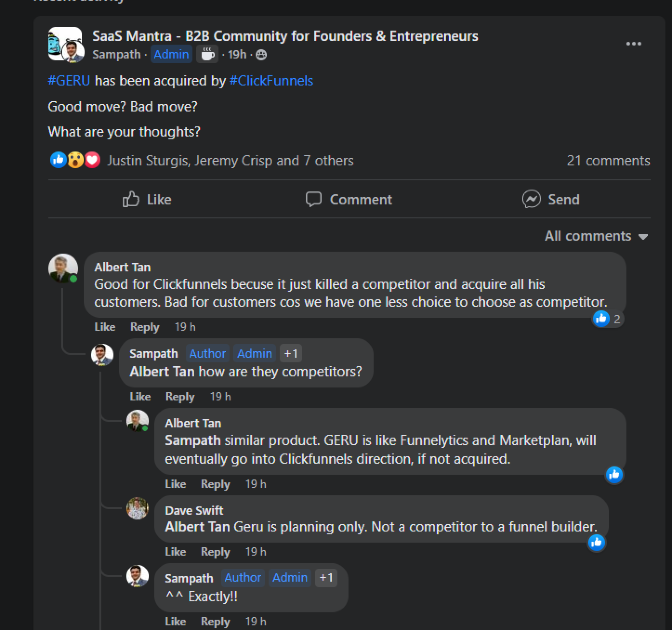Click the coffee cup badge icon
The width and height of the screenshot is (672, 630).
[x=207, y=54]
